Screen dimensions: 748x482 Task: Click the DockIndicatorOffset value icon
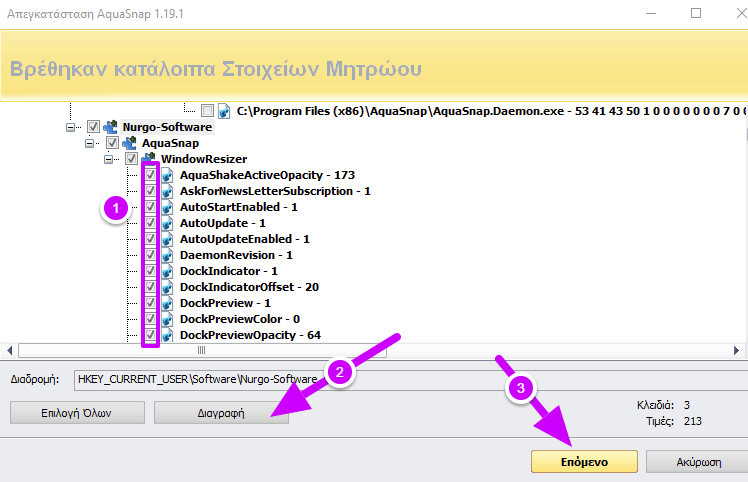tap(167, 287)
